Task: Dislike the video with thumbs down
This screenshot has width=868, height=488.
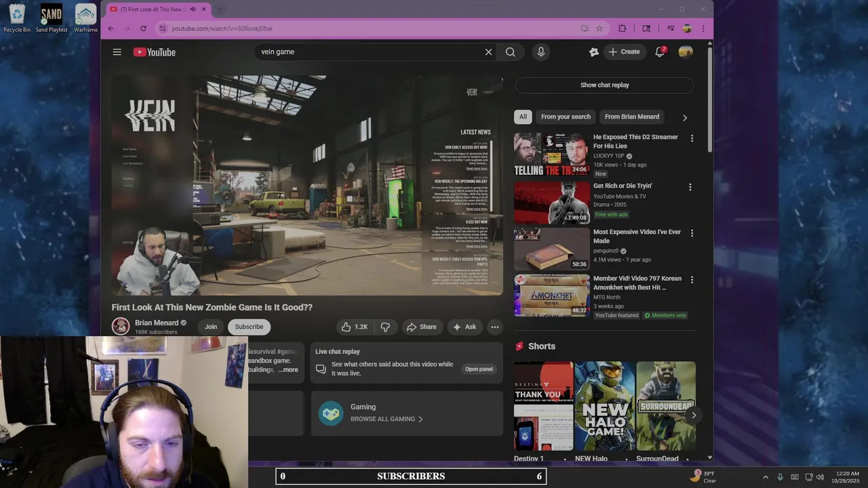Action: (385, 327)
